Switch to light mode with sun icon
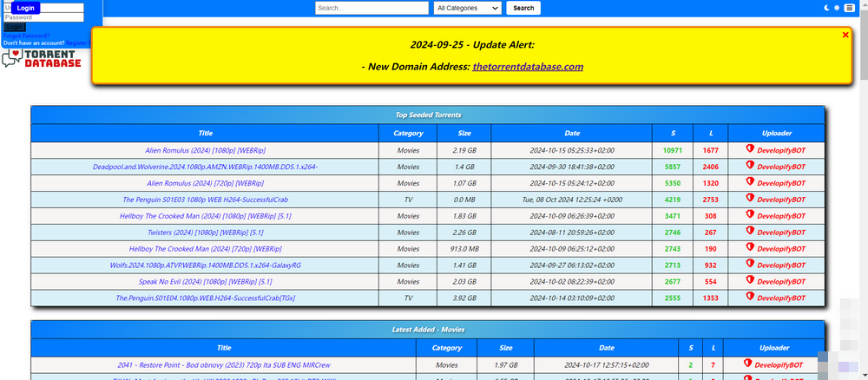The height and width of the screenshot is (380, 868). (837, 8)
